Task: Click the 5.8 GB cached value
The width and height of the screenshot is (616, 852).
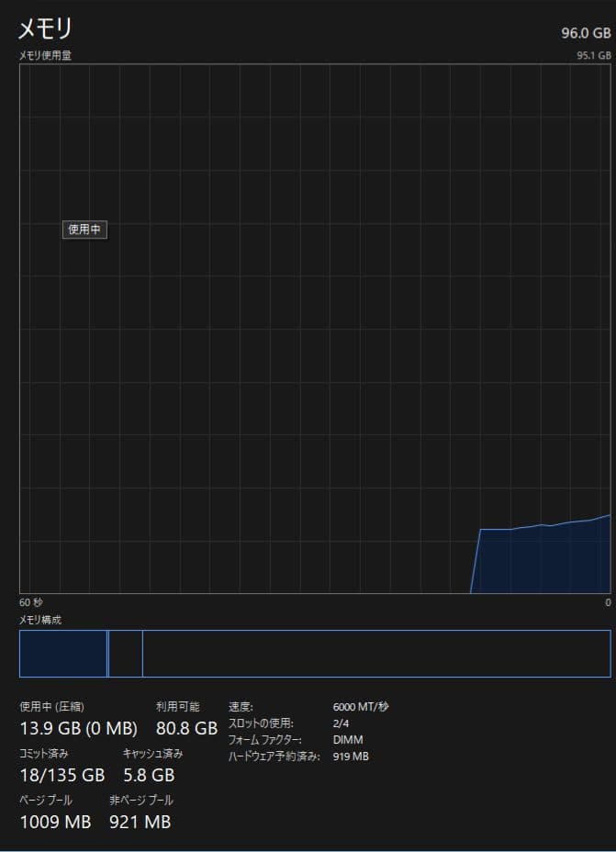Action: click(148, 776)
